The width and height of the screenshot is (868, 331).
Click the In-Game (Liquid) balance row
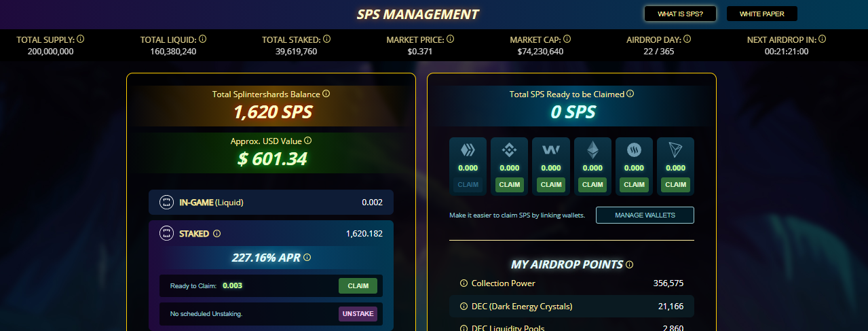click(x=271, y=202)
